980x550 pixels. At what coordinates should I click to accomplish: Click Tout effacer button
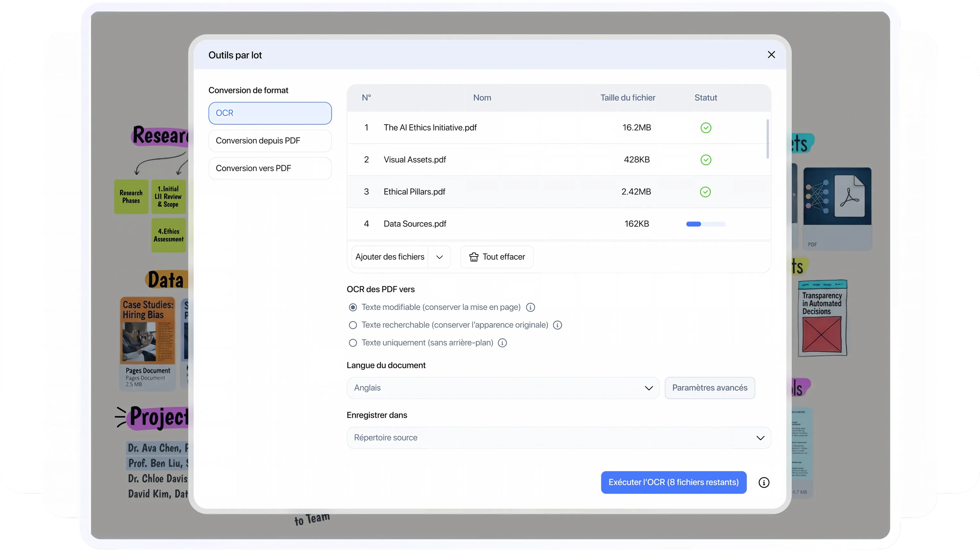pos(496,257)
